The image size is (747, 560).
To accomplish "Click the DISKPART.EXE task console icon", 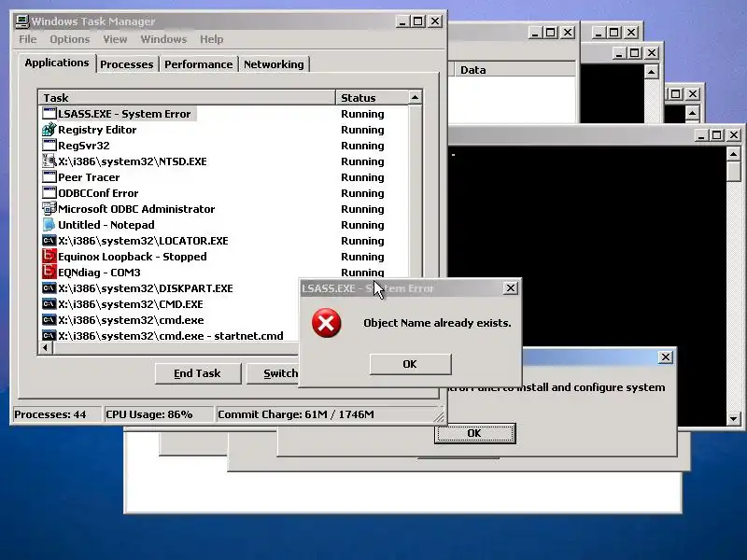I will pyautogui.click(x=49, y=288).
